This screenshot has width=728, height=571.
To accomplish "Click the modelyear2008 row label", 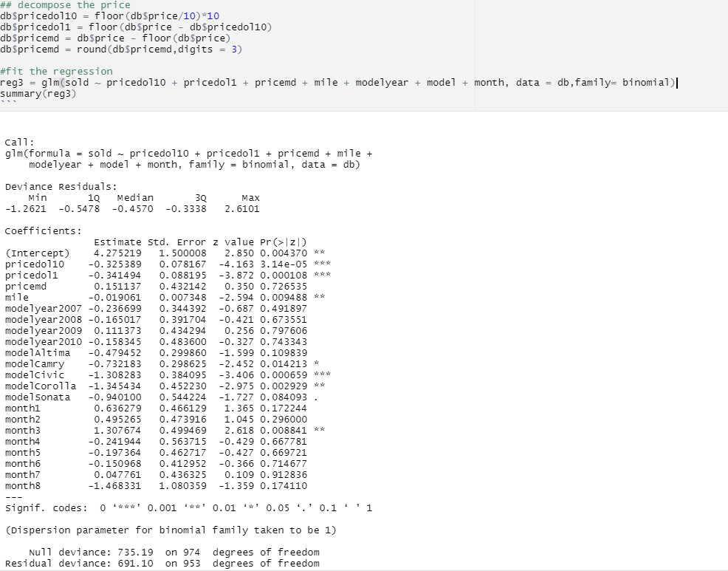I will 43,320.
